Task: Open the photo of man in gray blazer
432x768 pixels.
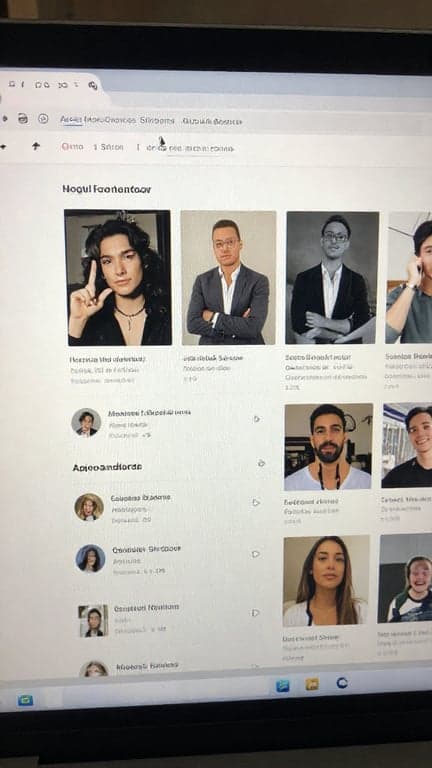Action: 228,278
